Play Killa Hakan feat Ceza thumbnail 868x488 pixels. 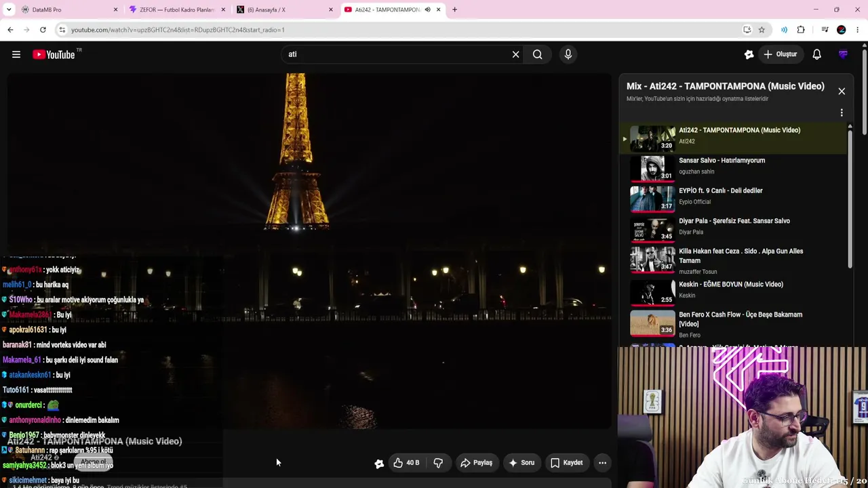[652, 259]
